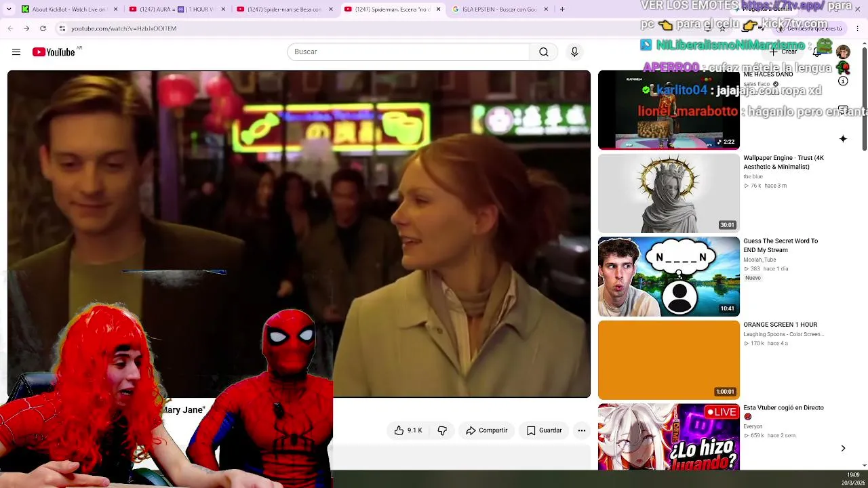Open the ORANGE SCREEN 1 HOUR title

coord(780,325)
